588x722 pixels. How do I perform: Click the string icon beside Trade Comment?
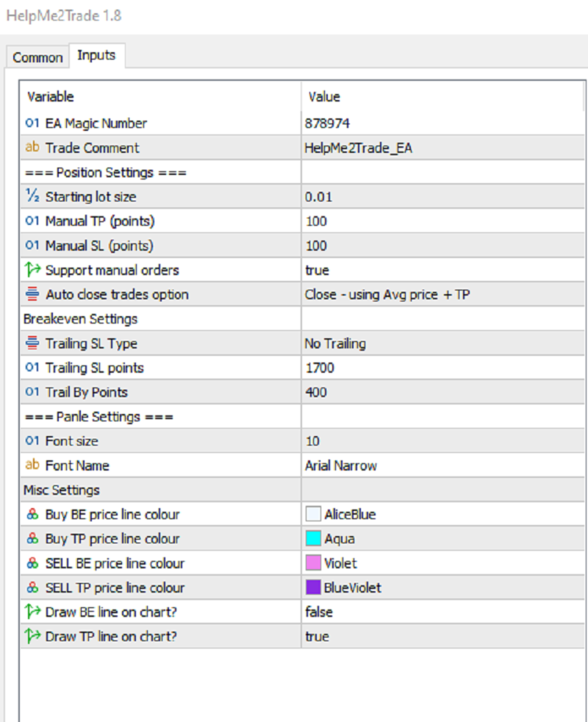pyautogui.click(x=32, y=148)
